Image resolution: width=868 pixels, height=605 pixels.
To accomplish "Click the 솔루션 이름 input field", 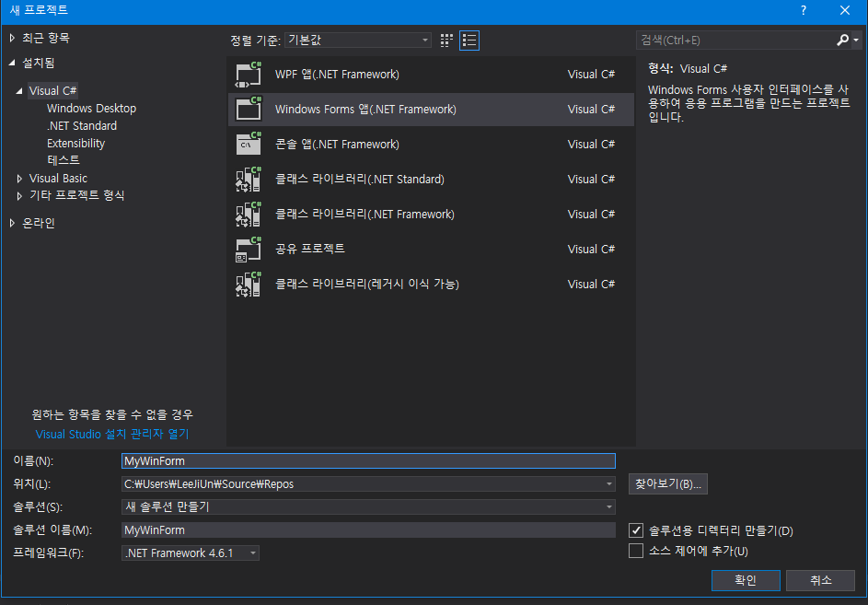I will pos(368,529).
